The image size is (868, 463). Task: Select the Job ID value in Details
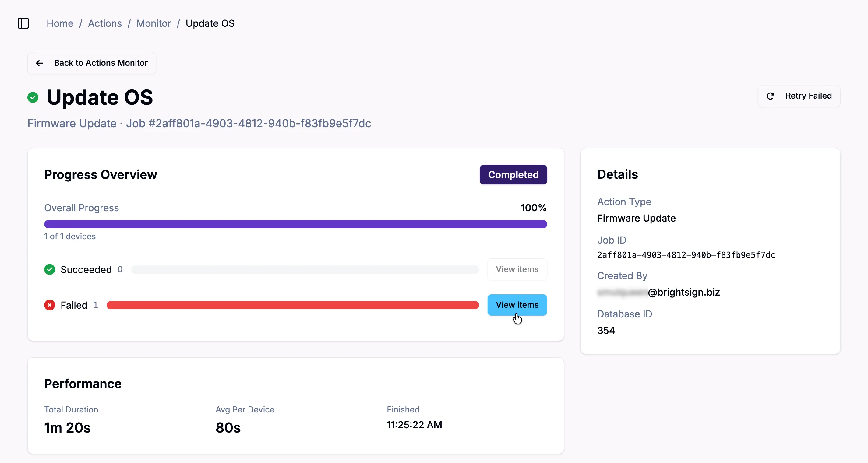click(x=686, y=255)
